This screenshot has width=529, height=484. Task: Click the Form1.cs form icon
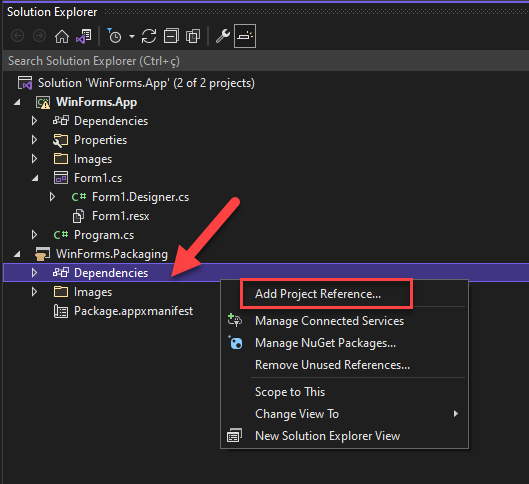click(x=61, y=178)
